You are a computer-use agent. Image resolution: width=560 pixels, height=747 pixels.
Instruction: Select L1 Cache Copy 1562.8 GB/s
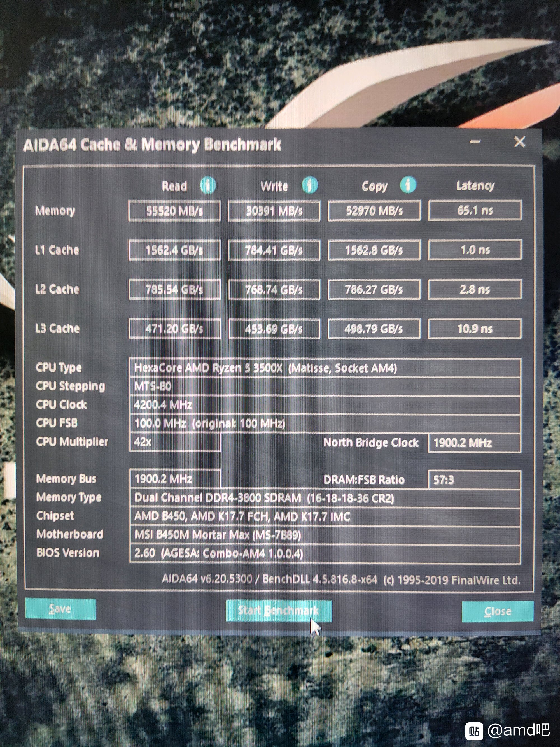[x=374, y=250]
